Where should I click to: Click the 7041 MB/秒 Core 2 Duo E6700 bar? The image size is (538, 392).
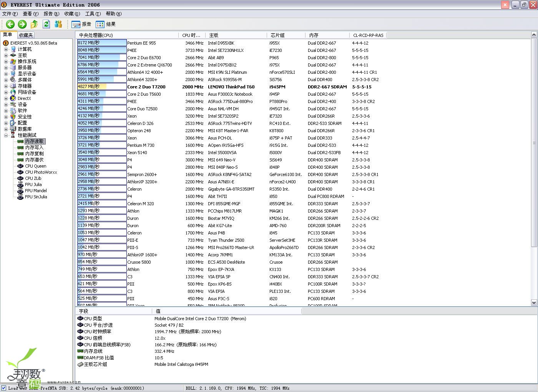[x=102, y=57]
